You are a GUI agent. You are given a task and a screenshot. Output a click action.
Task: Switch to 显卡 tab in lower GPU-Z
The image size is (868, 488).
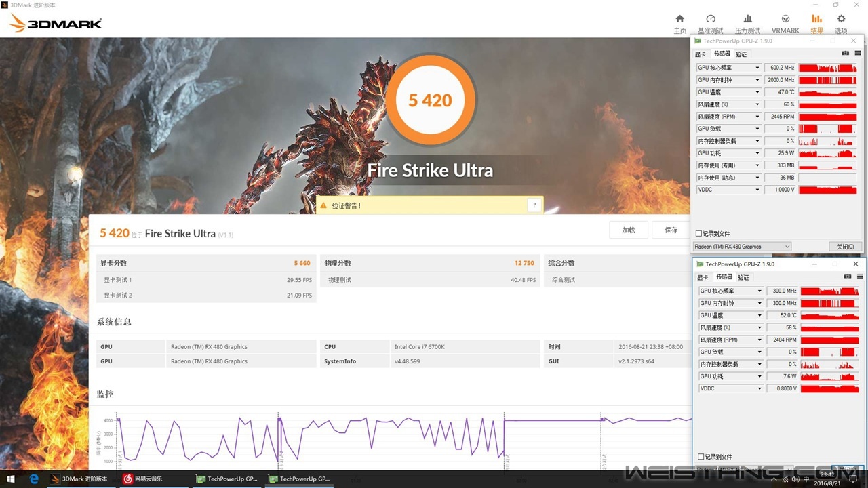coord(703,277)
